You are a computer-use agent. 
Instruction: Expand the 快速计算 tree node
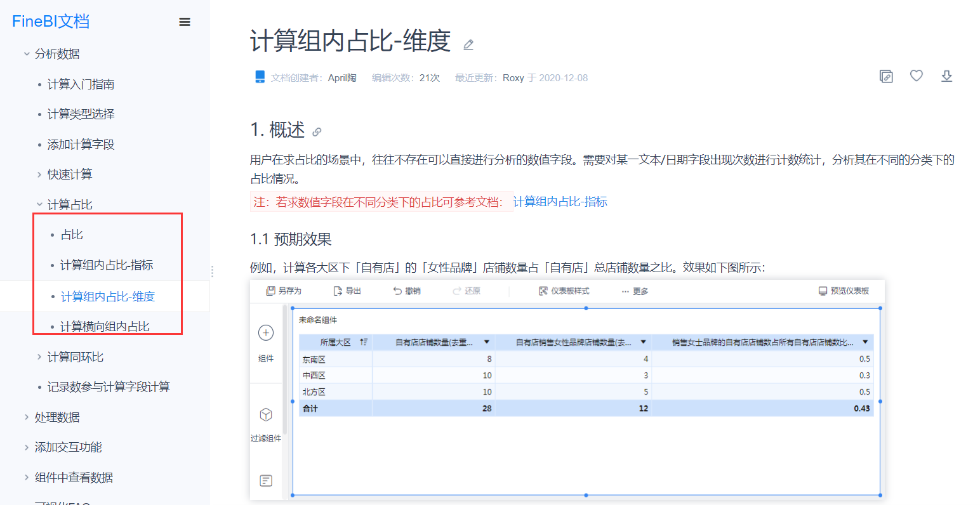39,174
